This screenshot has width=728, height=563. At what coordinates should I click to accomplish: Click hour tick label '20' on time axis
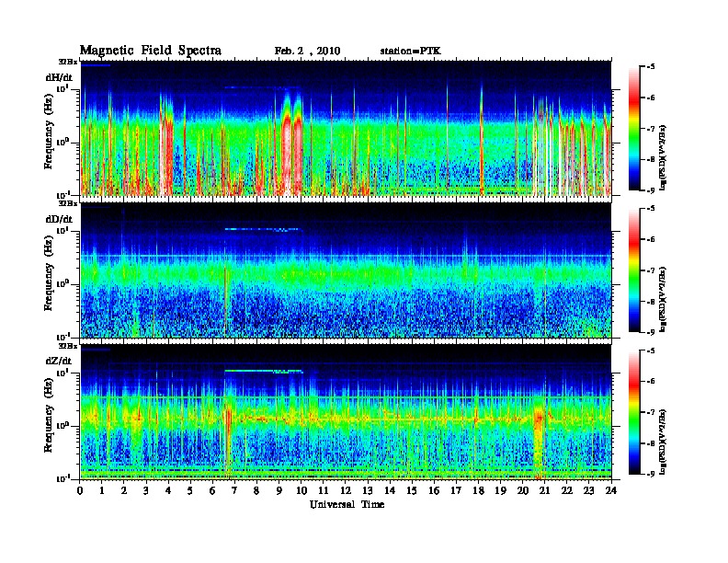point(522,490)
